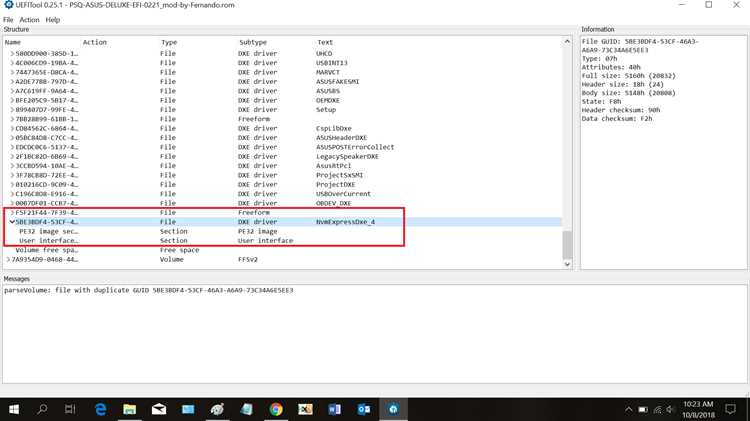Select the ASUSPOSTErrorCollect row

(282, 147)
